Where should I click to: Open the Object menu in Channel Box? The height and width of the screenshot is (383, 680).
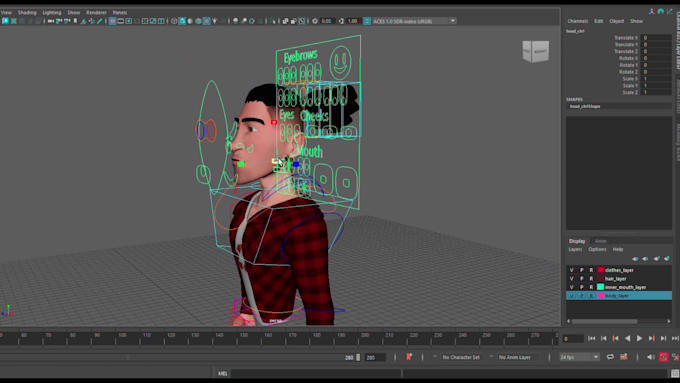[616, 21]
